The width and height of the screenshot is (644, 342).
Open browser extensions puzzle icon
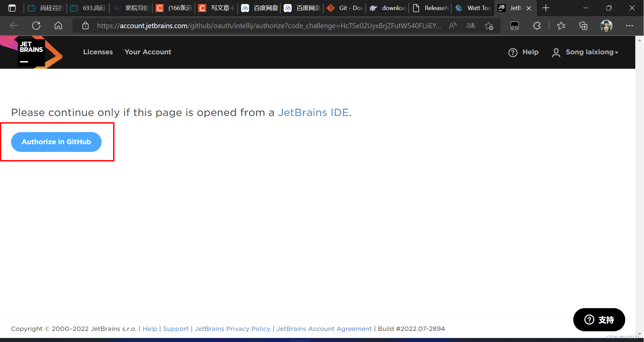[x=537, y=26]
